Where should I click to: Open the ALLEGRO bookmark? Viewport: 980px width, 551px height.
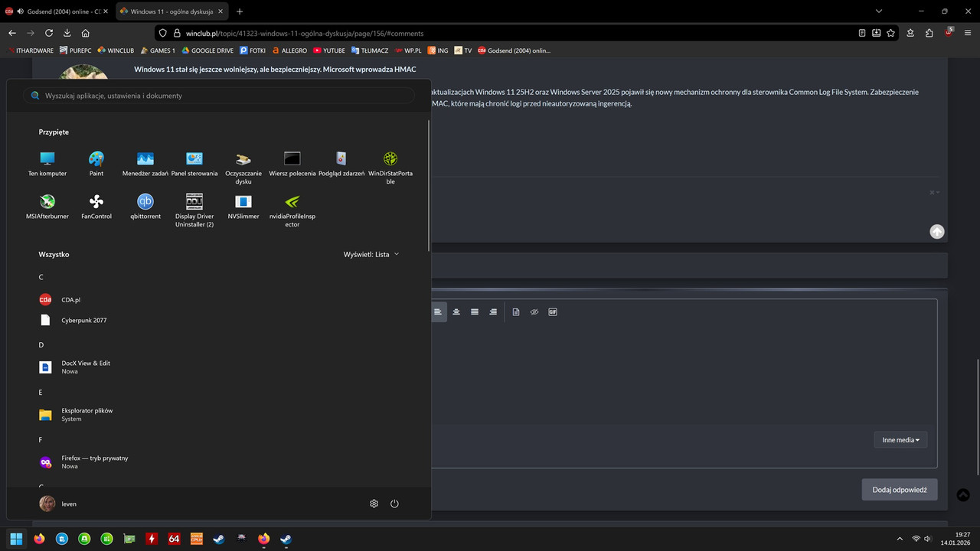tap(289, 51)
